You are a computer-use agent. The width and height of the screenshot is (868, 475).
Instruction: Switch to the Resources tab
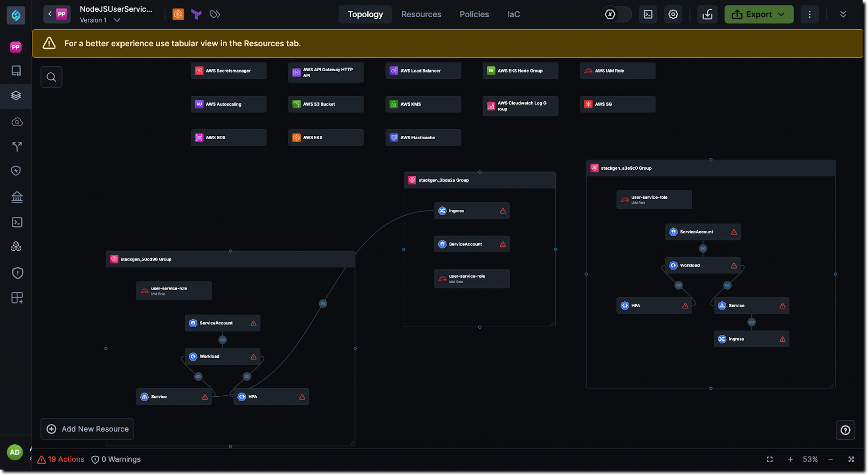pyautogui.click(x=421, y=15)
